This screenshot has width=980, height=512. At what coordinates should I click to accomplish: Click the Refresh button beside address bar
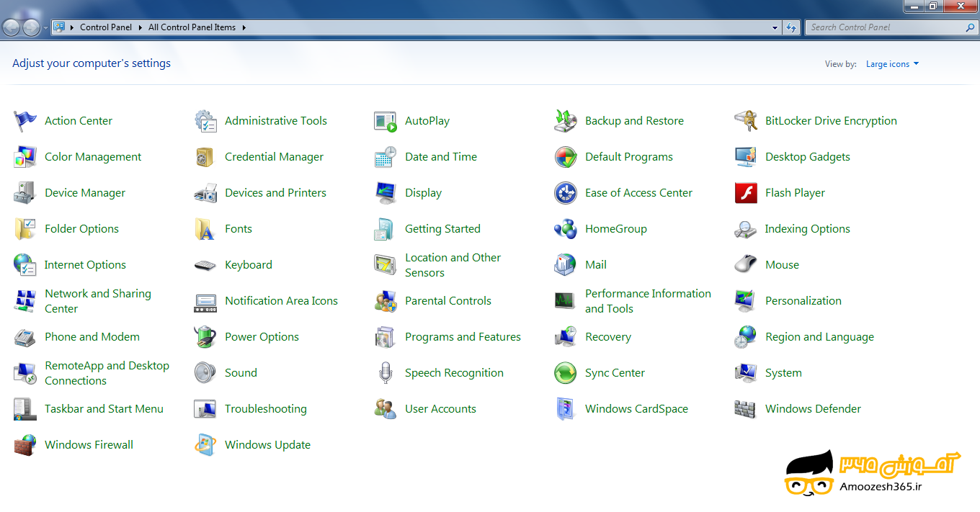(x=791, y=28)
